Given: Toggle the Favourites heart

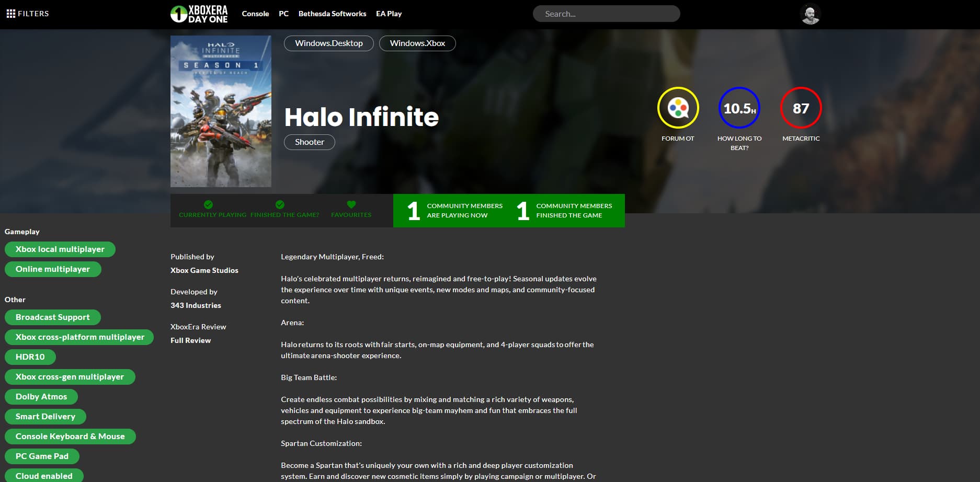Looking at the screenshot, I should [351, 204].
